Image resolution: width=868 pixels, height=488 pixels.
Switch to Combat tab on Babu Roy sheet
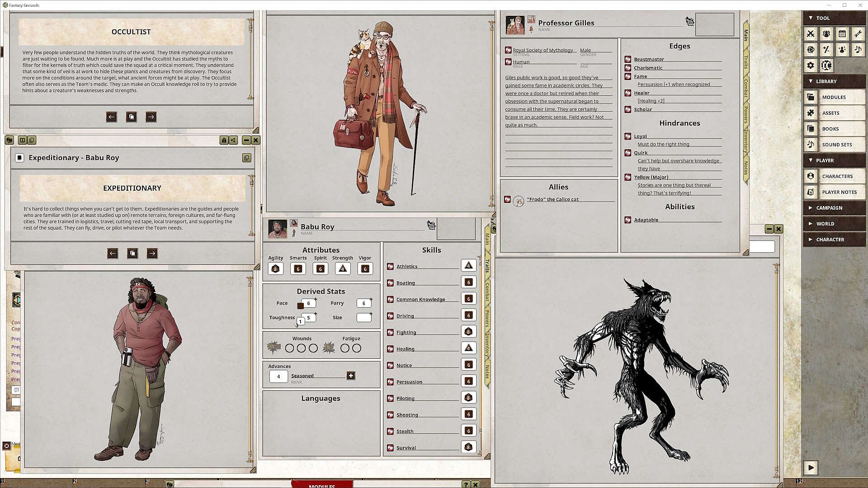point(487,291)
